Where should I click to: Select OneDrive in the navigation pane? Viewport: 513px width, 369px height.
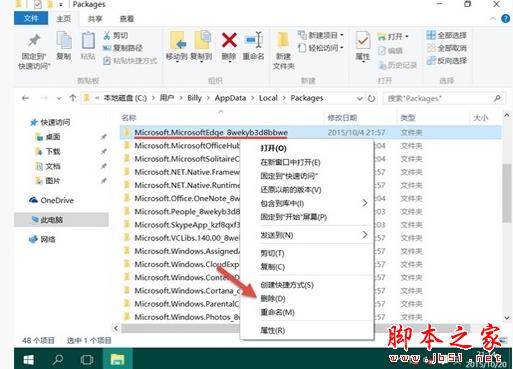point(52,200)
